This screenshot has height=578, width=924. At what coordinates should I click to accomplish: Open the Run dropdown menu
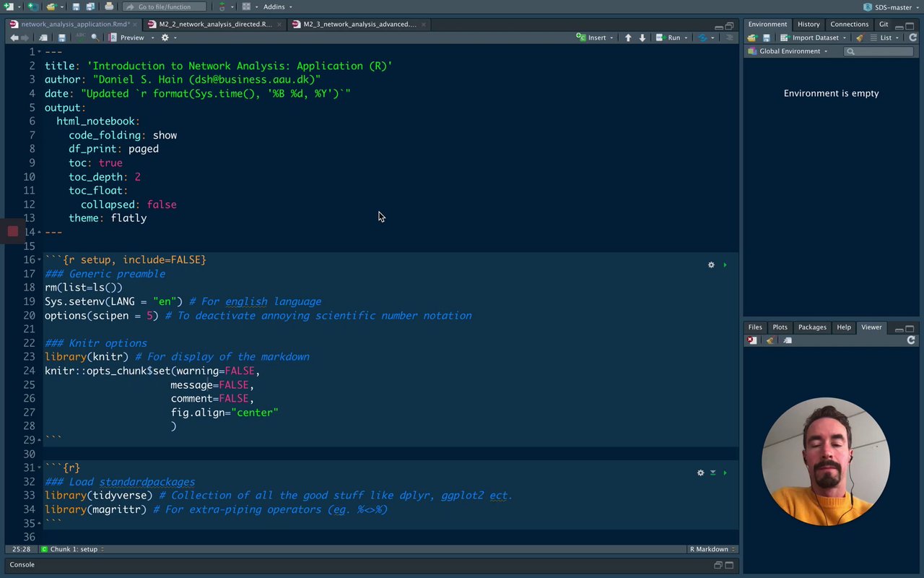(687, 38)
